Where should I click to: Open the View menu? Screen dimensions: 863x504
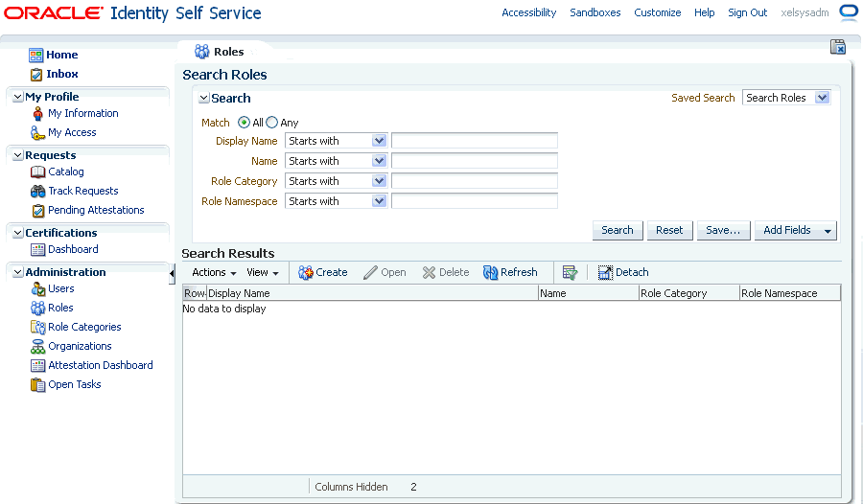click(x=263, y=272)
